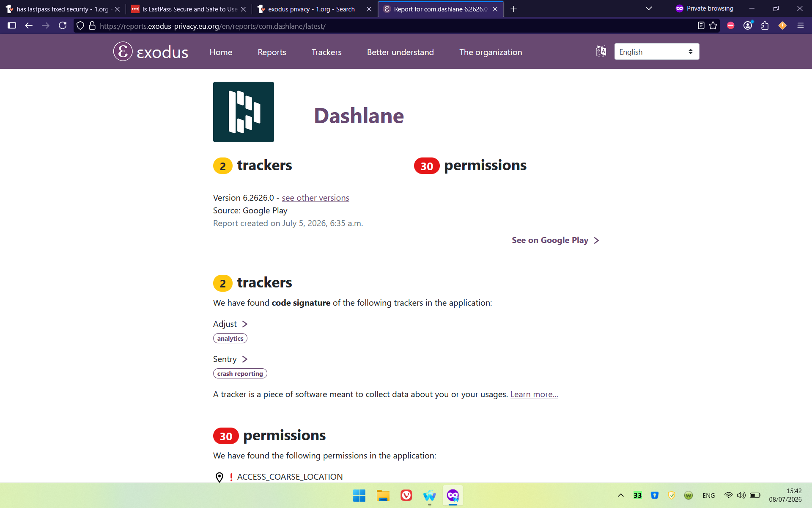The image size is (812, 508).
Task: Click the orange diamond extension icon
Action: 782,26
